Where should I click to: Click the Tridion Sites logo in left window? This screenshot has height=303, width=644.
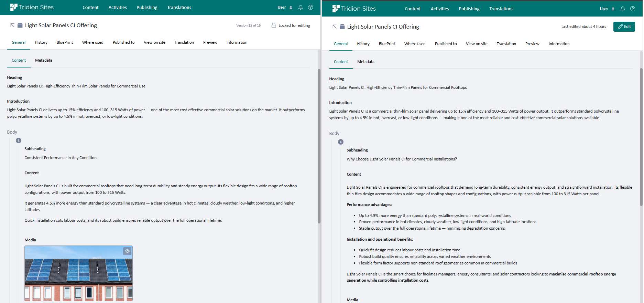click(32, 7)
